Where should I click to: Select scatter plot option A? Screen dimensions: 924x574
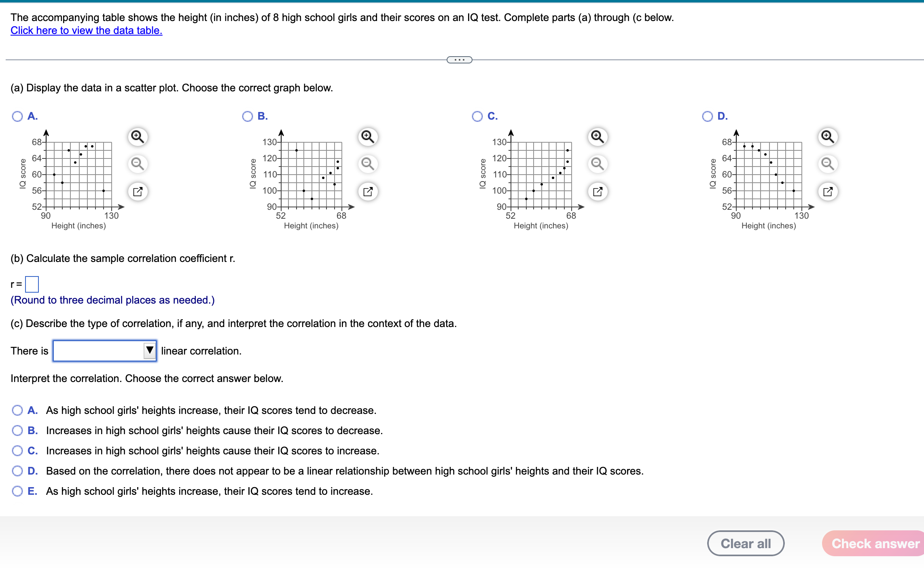pos(17,116)
